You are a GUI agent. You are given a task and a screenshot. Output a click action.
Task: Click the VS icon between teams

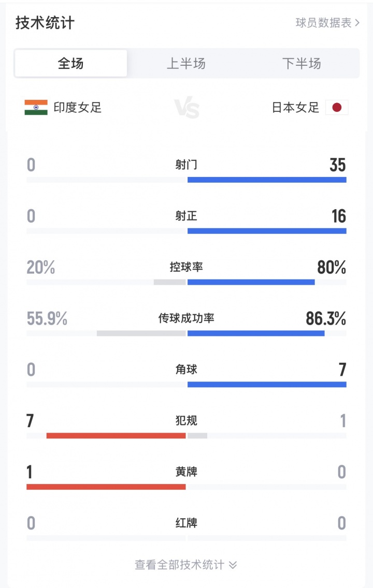tap(187, 109)
